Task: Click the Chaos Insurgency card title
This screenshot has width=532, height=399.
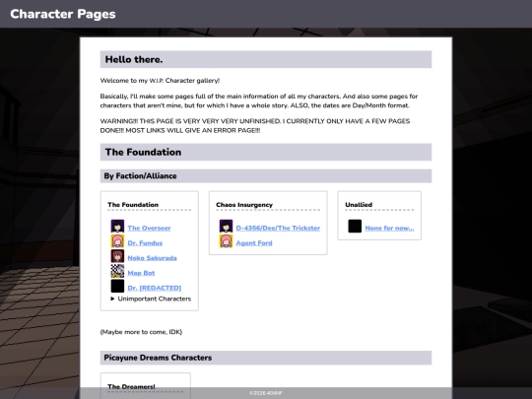Action: tap(244, 205)
